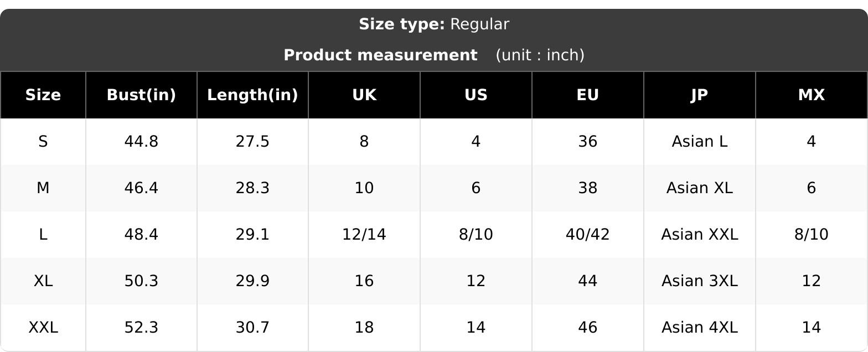Click the Size column header
The width and height of the screenshot is (868, 352).
43,95
